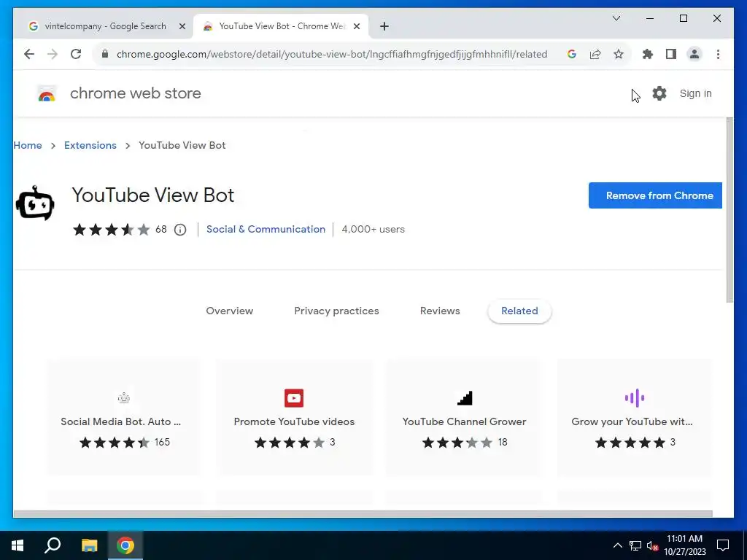Click the red Promote YouTube videos icon
This screenshot has height=560, width=747.
click(x=294, y=398)
